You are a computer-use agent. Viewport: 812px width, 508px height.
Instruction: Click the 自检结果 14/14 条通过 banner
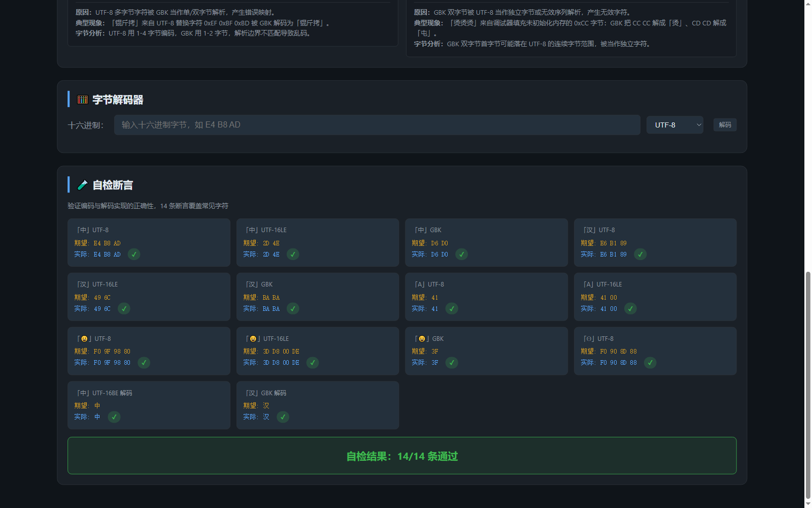click(x=402, y=456)
